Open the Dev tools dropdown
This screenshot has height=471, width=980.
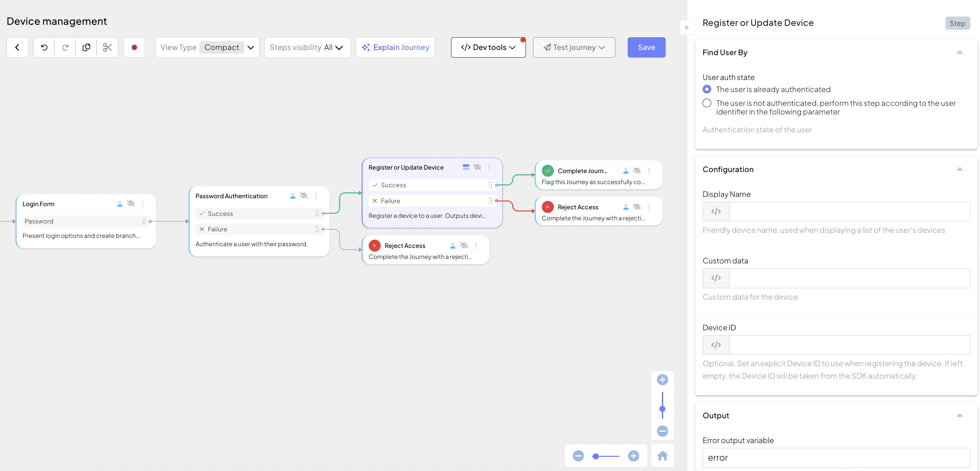tap(488, 48)
